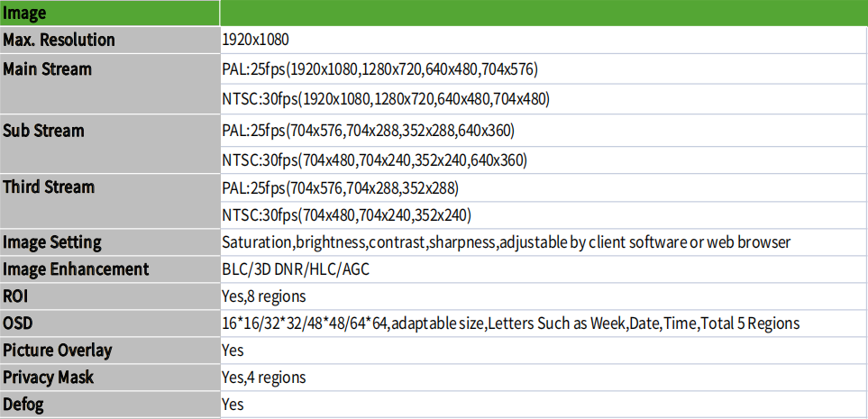The width and height of the screenshot is (868, 419).
Task: Click the Sub Stream PAL 640x360 row
Action: point(544,131)
